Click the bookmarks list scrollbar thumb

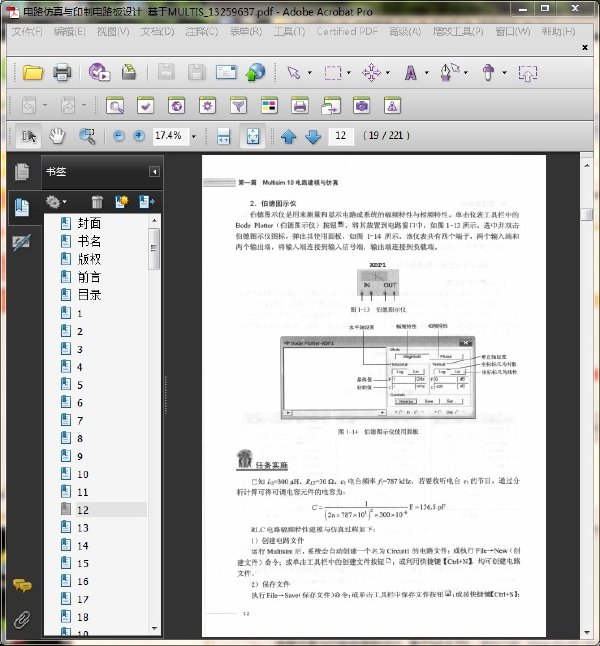154,249
